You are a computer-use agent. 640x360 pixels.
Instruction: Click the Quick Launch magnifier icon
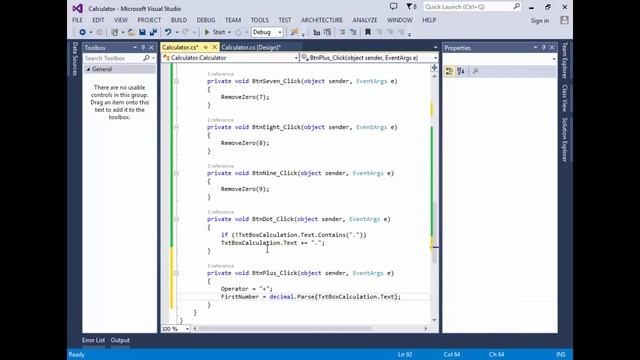[x=516, y=7]
